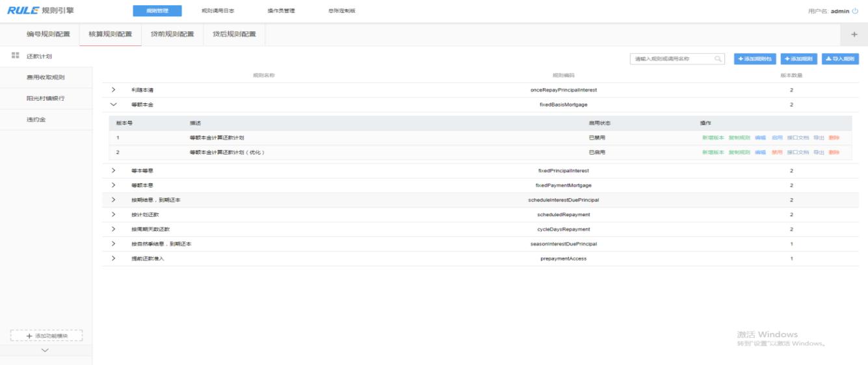Open the 规则管理 top menu
Viewport: 868px width, 365px height.
[157, 10]
